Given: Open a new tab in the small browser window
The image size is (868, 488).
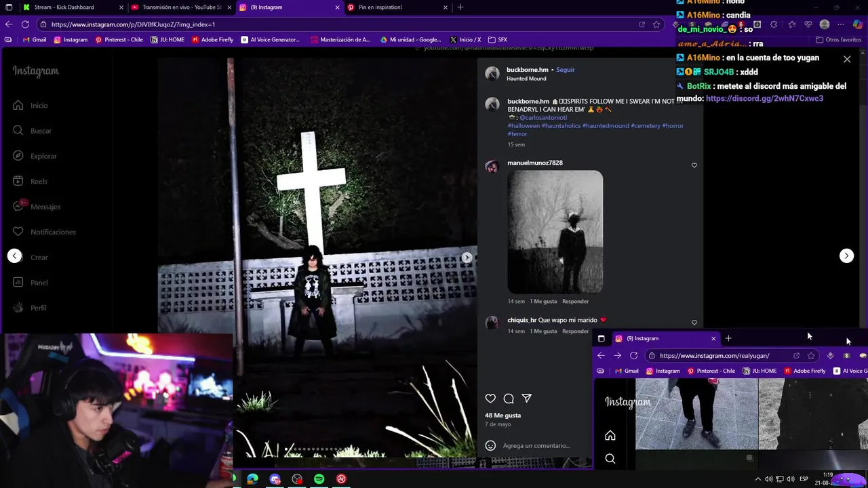Looking at the screenshot, I should coord(728,338).
